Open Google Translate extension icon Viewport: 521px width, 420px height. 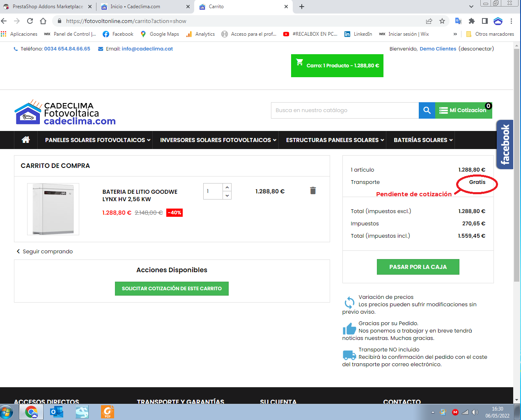click(459, 21)
